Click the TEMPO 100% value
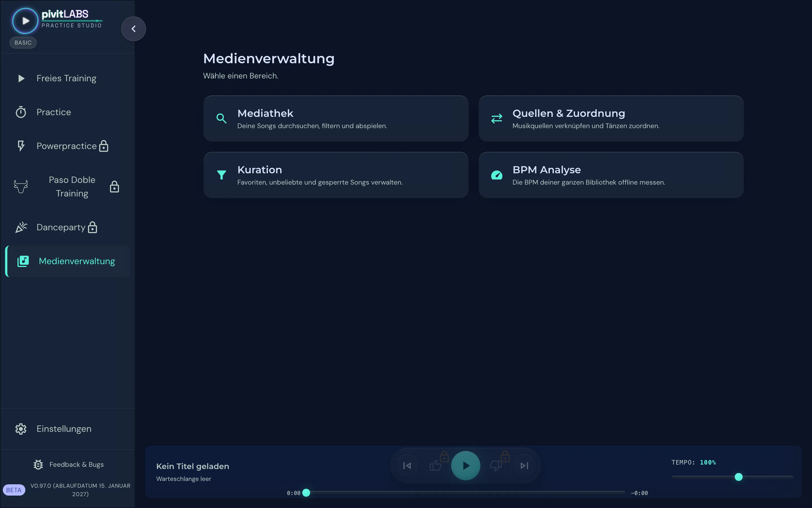The height and width of the screenshot is (508, 812). (x=708, y=463)
